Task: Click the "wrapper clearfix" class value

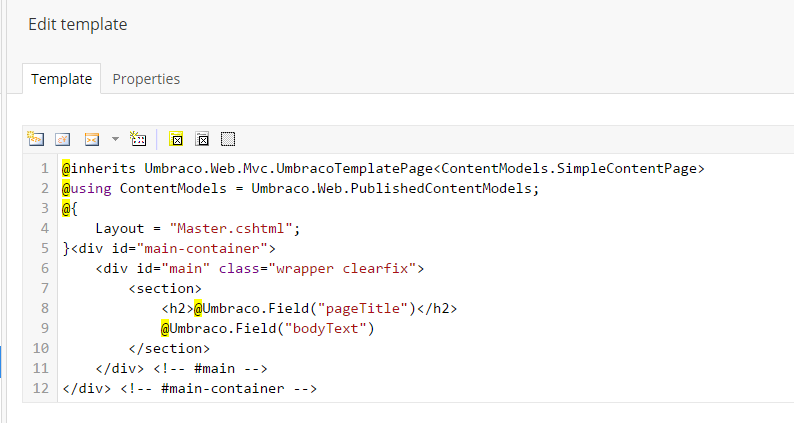Action: [342, 268]
